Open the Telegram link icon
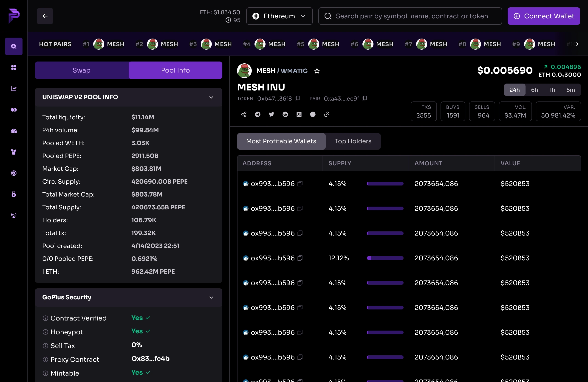Viewport: 588px width, 382px height. click(258, 114)
